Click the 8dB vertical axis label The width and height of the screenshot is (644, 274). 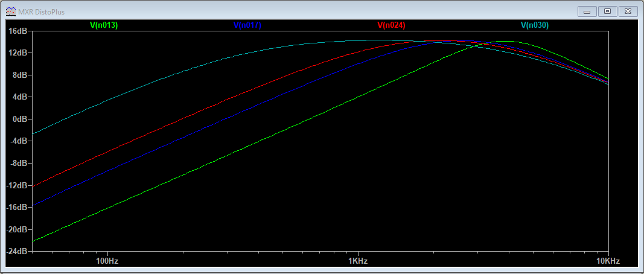[20, 75]
